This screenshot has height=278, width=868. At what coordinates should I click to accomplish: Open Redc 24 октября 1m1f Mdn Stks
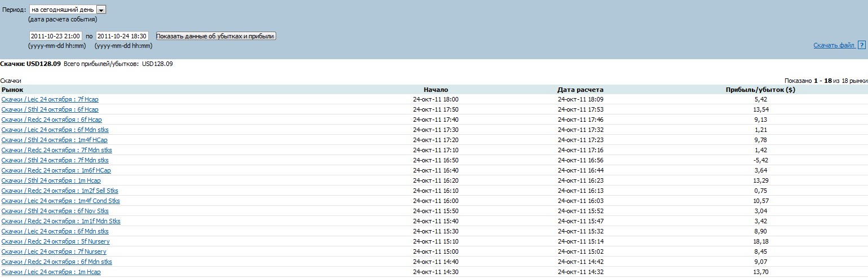pyautogui.click(x=61, y=221)
